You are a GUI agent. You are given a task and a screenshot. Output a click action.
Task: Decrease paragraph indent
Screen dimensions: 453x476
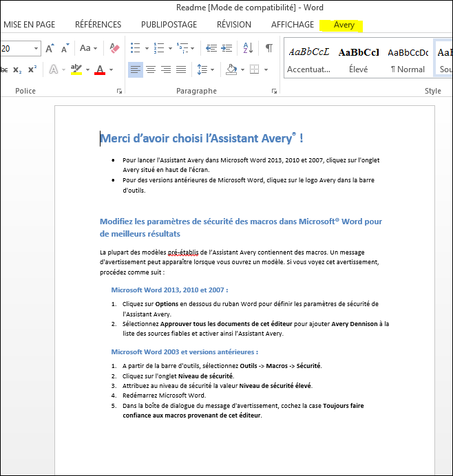(211, 48)
